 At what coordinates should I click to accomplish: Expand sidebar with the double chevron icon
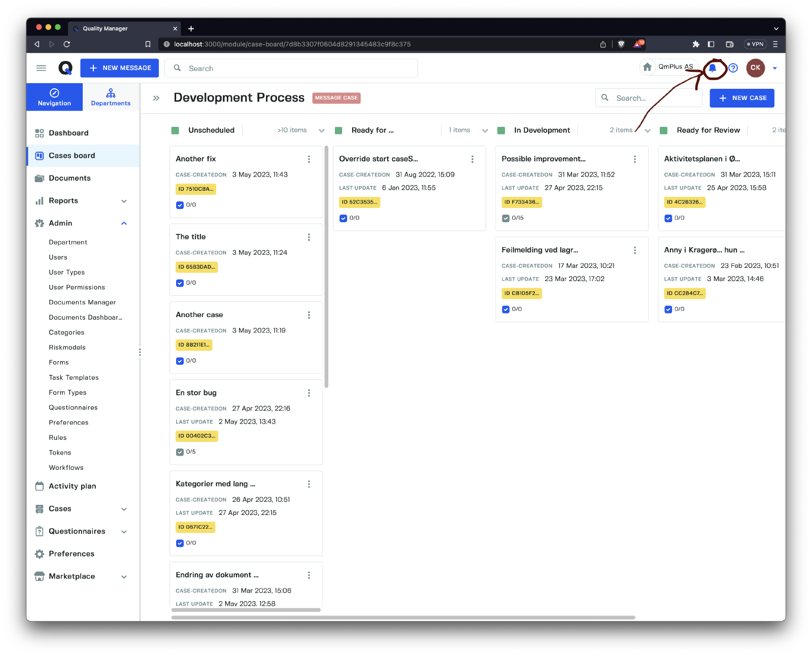click(156, 98)
